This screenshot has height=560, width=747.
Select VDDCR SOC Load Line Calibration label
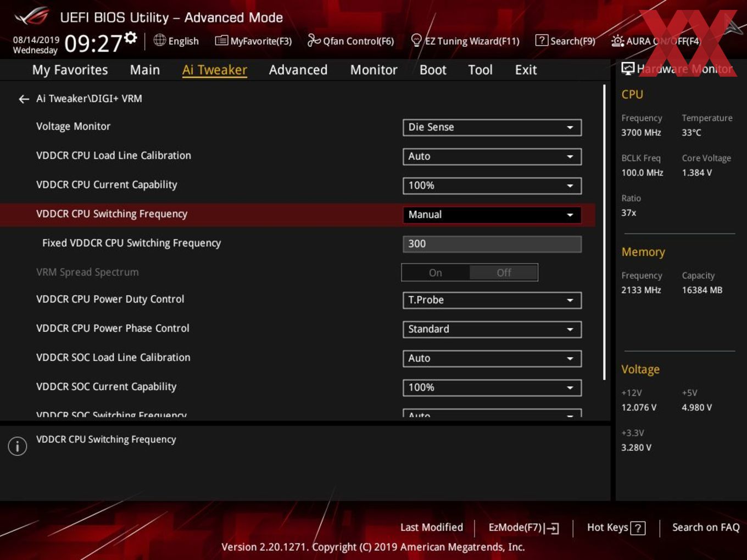coord(113,357)
